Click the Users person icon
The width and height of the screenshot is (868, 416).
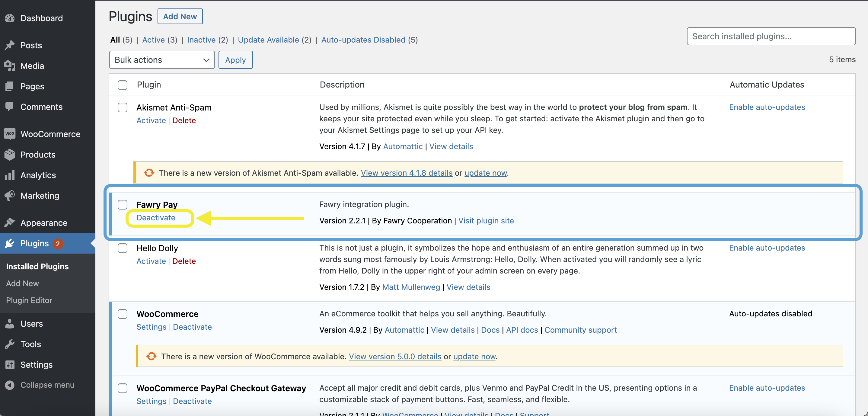[x=10, y=323]
